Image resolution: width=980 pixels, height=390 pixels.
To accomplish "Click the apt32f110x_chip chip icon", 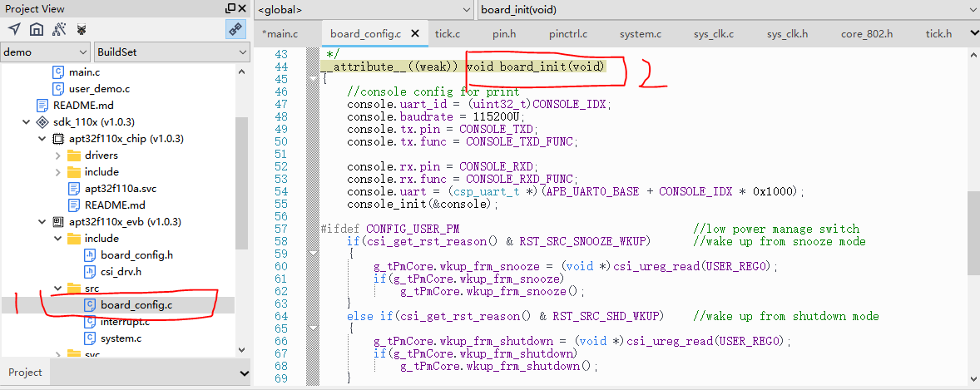I will pyautogui.click(x=58, y=139).
